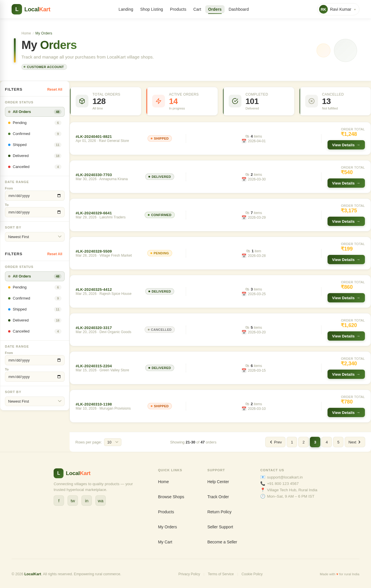Click the Cancelled X circle icon
The image size is (371, 588).
tap(312, 101)
